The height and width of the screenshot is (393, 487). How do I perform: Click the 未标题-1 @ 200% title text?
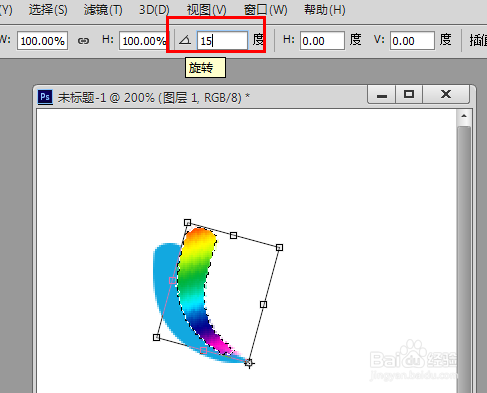[154, 97]
